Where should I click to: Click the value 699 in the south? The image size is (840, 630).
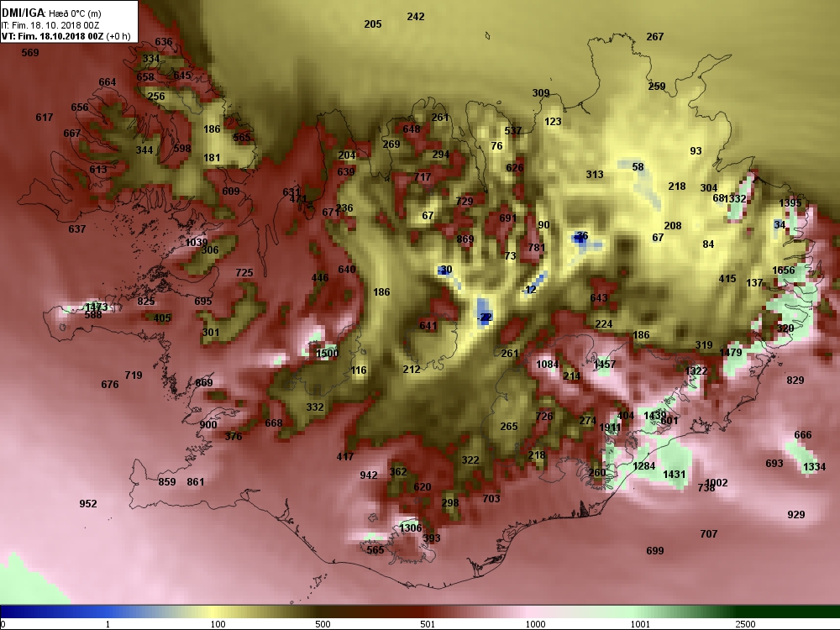pos(655,551)
